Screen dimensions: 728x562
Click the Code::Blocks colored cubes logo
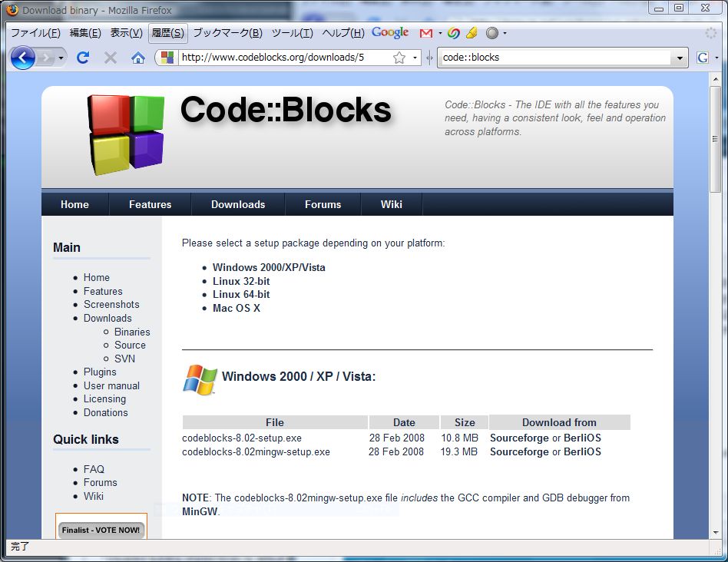(125, 134)
